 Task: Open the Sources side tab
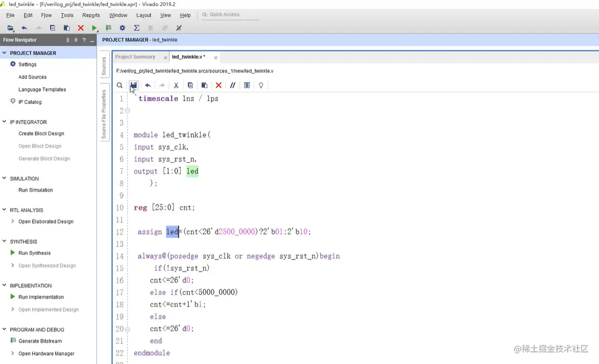pos(104,67)
